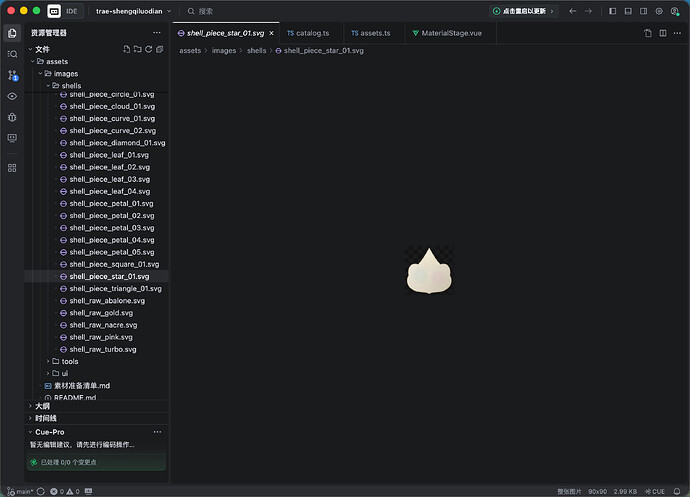Open shell_raw_abalone.svg in the tree

[107, 301]
